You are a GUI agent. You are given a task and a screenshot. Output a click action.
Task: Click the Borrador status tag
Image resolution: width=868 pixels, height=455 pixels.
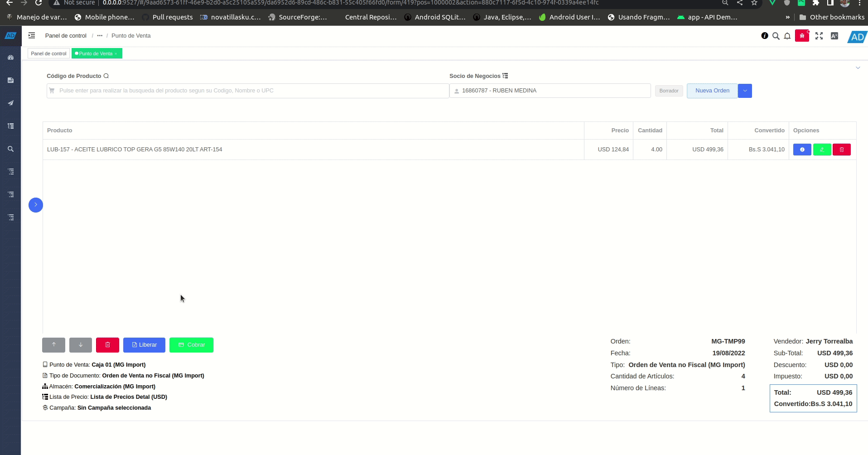click(669, 91)
